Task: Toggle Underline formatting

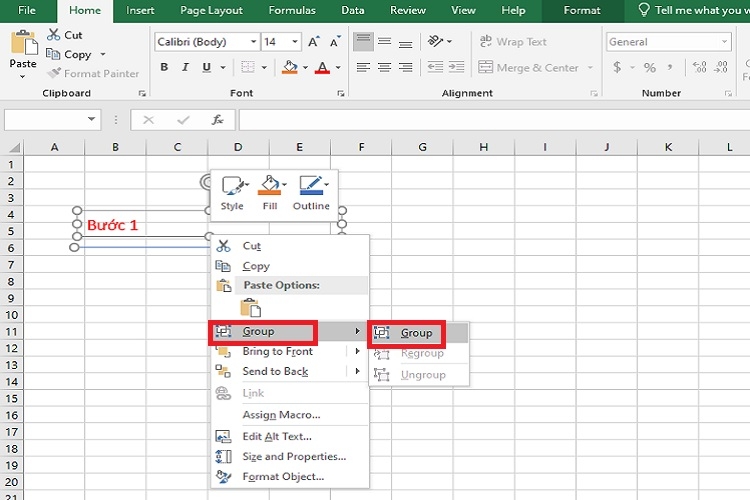Action: point(207,67)
